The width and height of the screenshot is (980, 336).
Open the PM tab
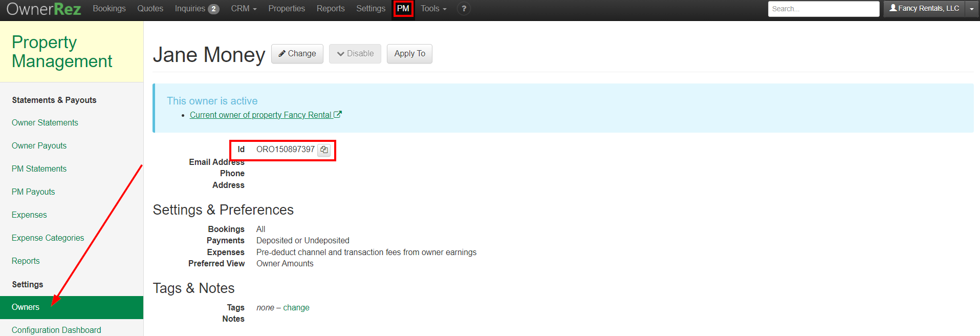(403, 9)
